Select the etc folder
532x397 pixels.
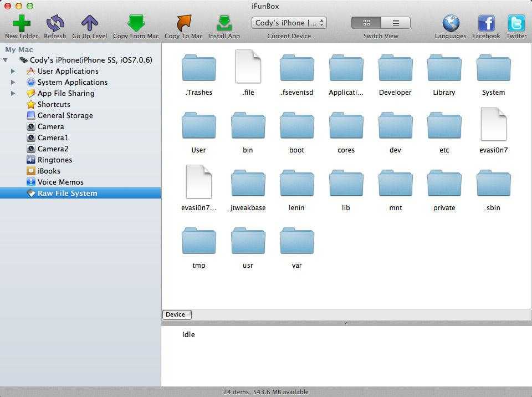point(444,126)
